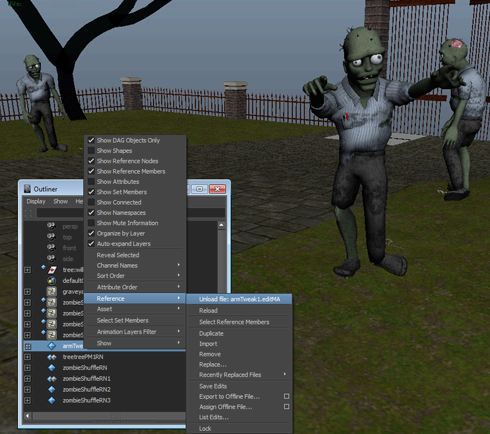The height and width of the screenshot is (434, 490).
Task: Expand the treetreePM1RN node
Action: tap(28, 357)
